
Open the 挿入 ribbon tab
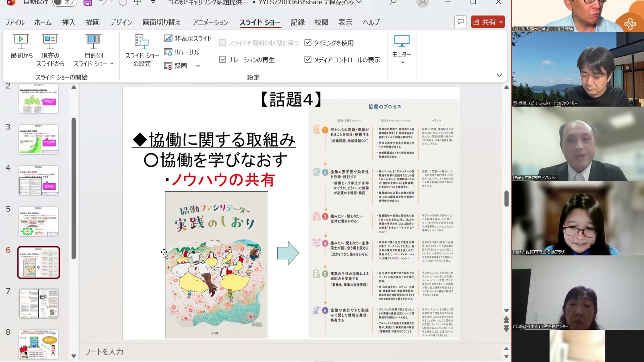pyautogui.click(x=68, y=22)
